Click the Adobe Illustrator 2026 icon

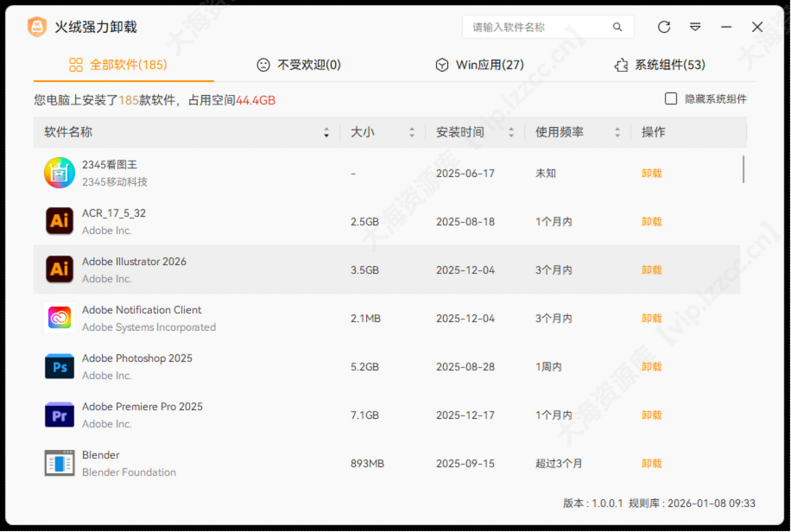pos(60,269)
